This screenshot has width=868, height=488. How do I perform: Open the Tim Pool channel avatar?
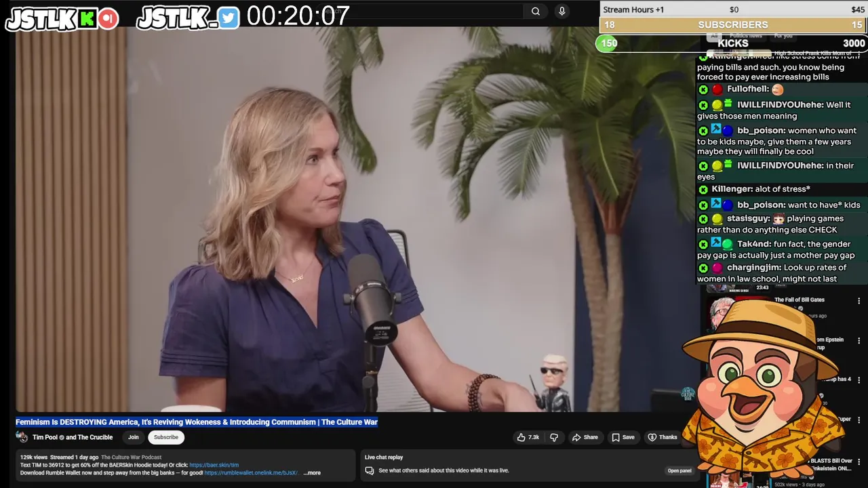click(22, 437)
